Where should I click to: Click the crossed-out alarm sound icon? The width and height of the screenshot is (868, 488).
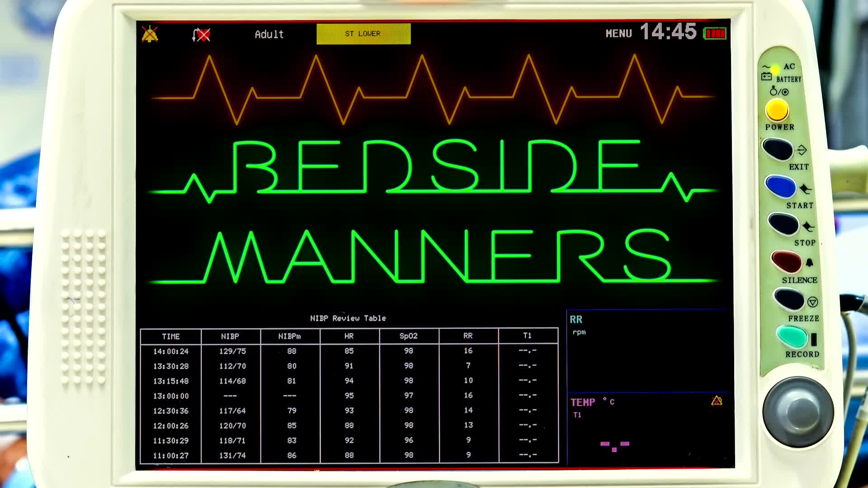coord(201,35)
